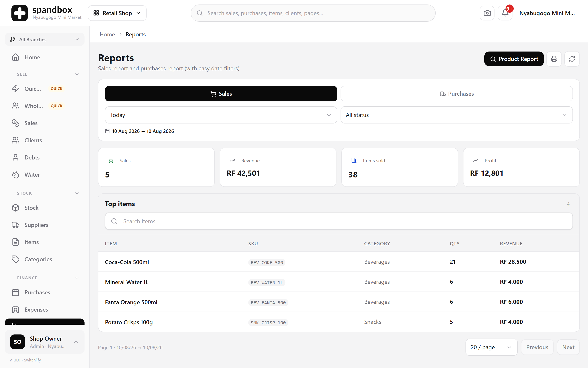This screenshot has width=588, height=368.
Task: Collapse the FINANCE sidebar section
Action: point(77,278)
